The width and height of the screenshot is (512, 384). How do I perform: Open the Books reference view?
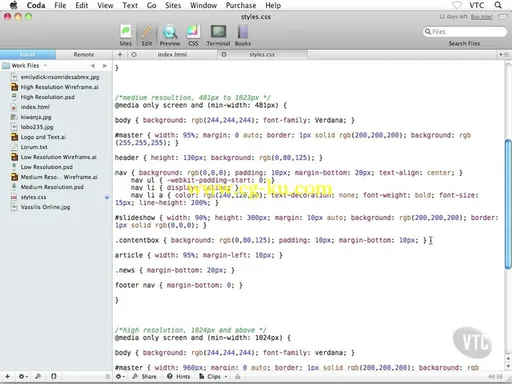(243, 35)
